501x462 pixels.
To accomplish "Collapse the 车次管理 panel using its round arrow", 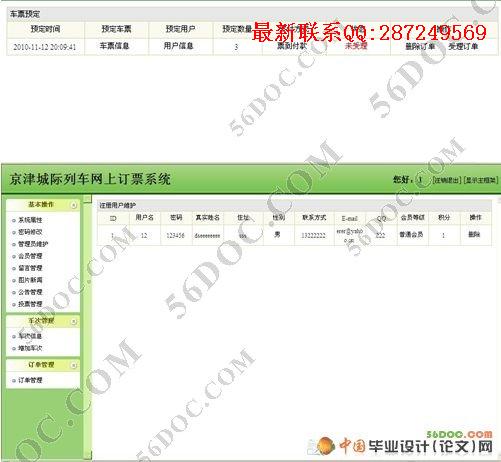I will click(x=74, y=322).
